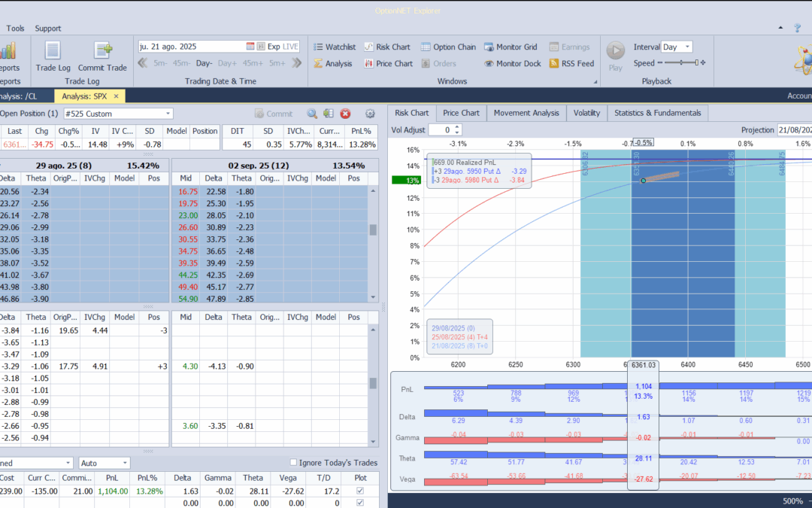812x508 pixels.
Task: Switch to the Price Chart tab
Action: coord(461,113)
